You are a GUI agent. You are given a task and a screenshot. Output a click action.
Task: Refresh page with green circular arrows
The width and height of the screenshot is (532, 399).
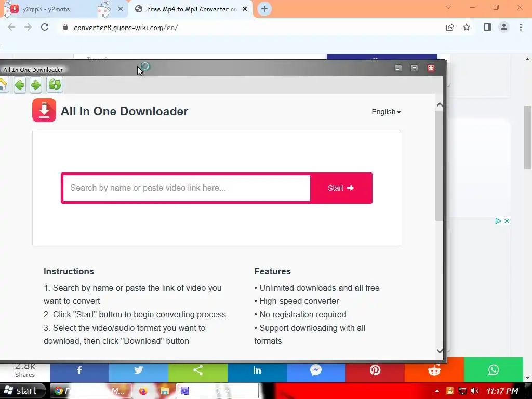coord(55,85)
